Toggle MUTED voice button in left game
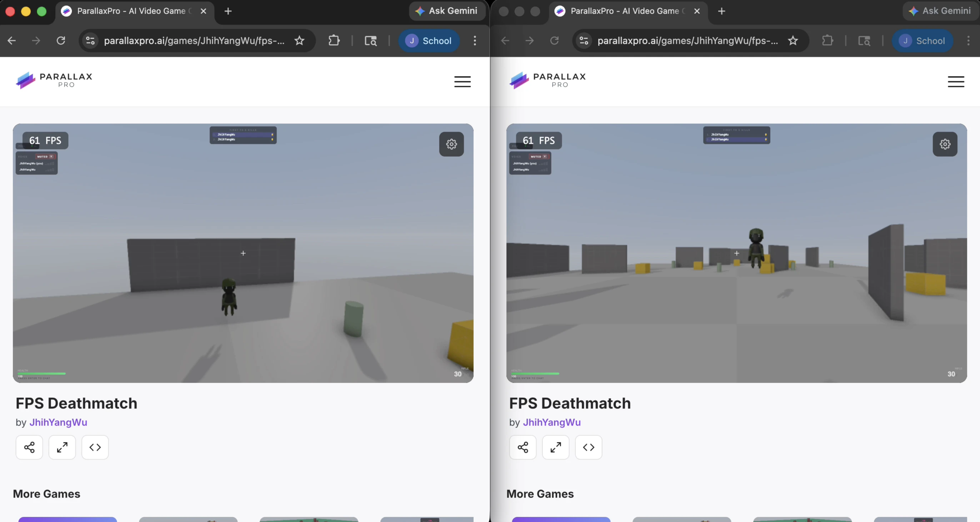Screen dimensions: 980x522 tap(45, 157)
